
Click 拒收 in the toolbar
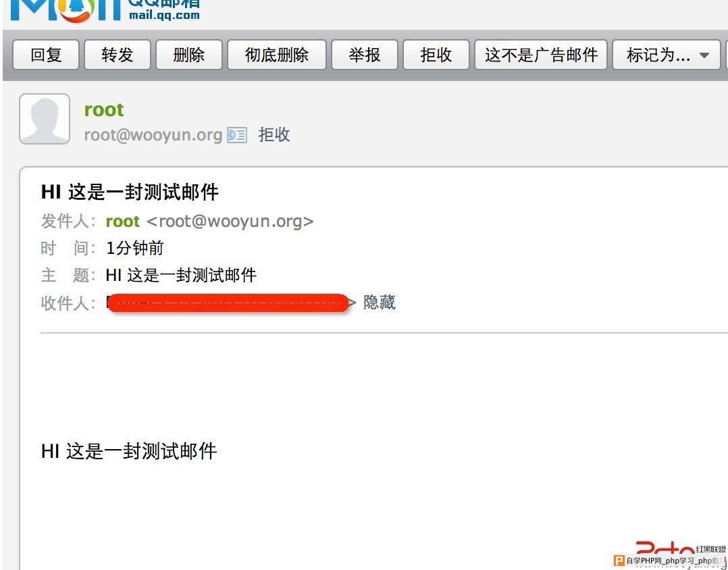(x=436, y=55)
